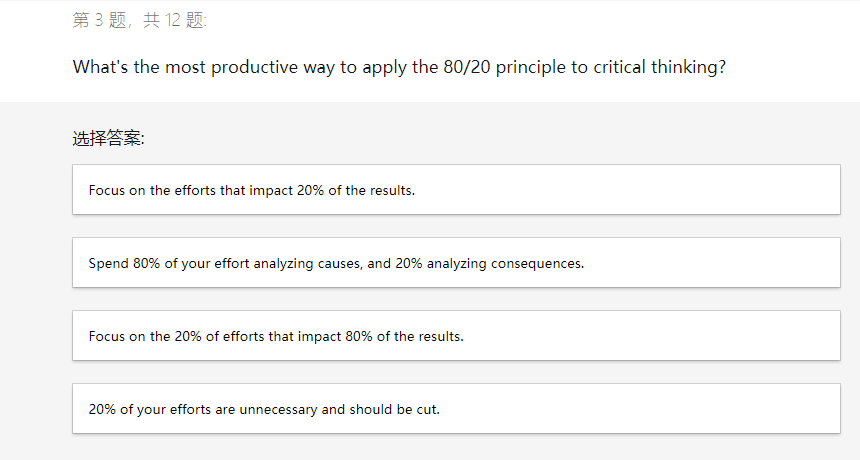Select '20% of your efforts are unnecessary' option

(455, 409)
